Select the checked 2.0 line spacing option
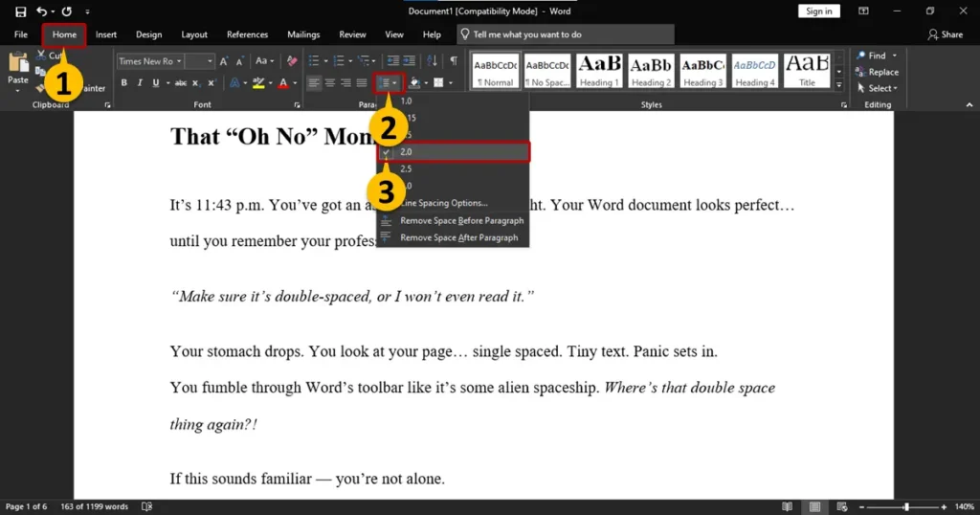 [454, 152]
